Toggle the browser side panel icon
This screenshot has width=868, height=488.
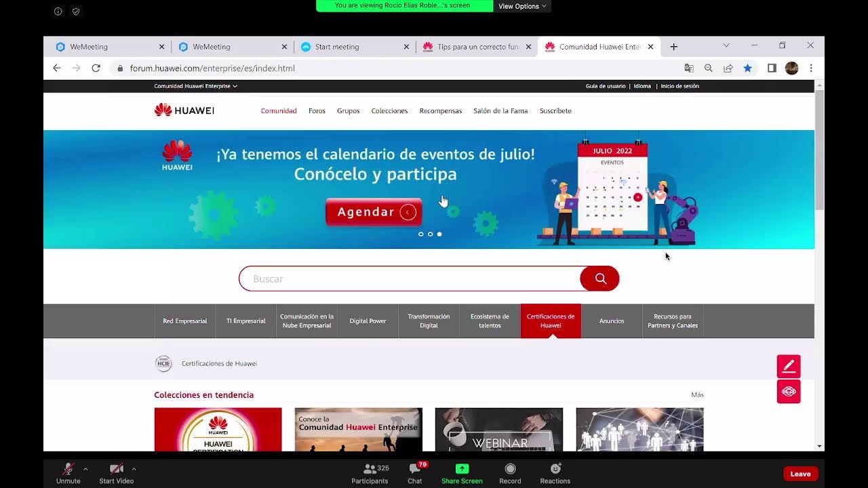click(772, 68)
